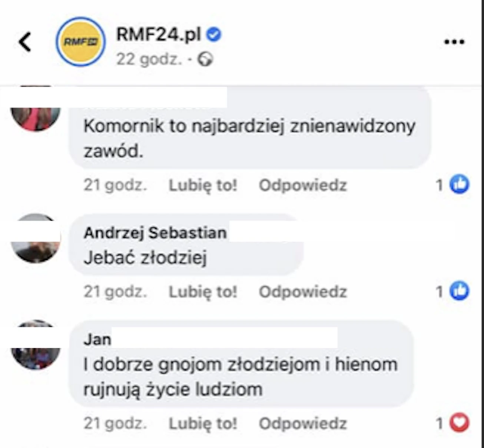The width and height of the screenshot is (484, 448).
Task: Like Andrzej Sebastian's comment
Action: 203,292
